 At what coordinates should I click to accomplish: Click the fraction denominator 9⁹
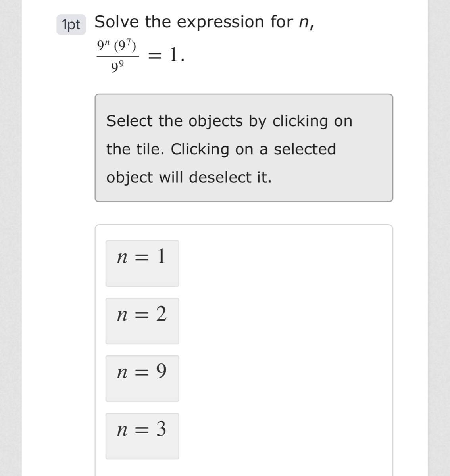pyautogui.click(x=117, y=67)
